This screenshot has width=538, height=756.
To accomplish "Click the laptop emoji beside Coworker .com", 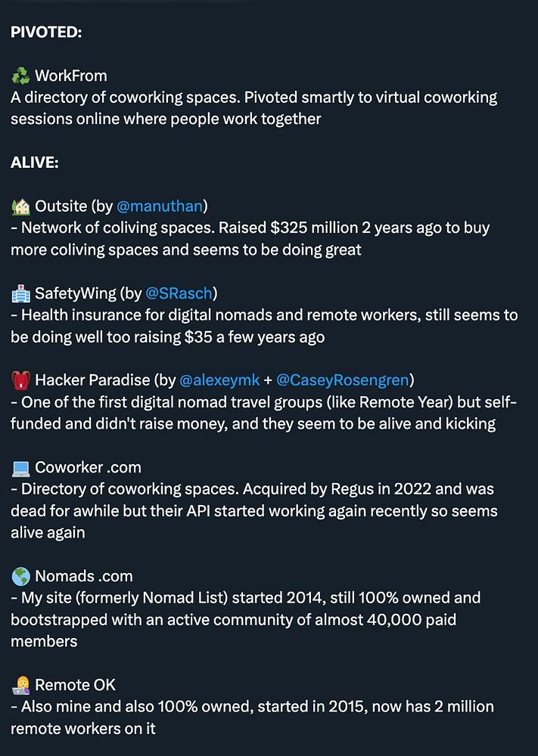I will (x=20, y=467).
